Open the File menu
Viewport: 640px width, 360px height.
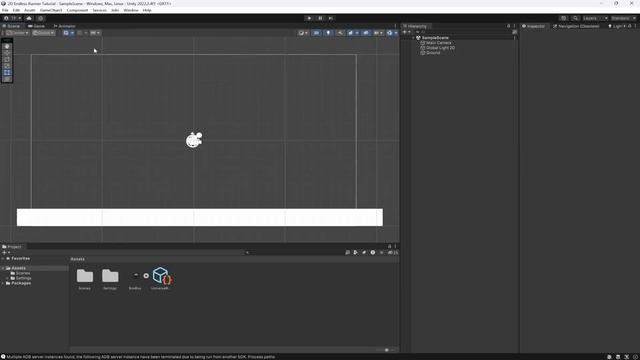point(5,10)
